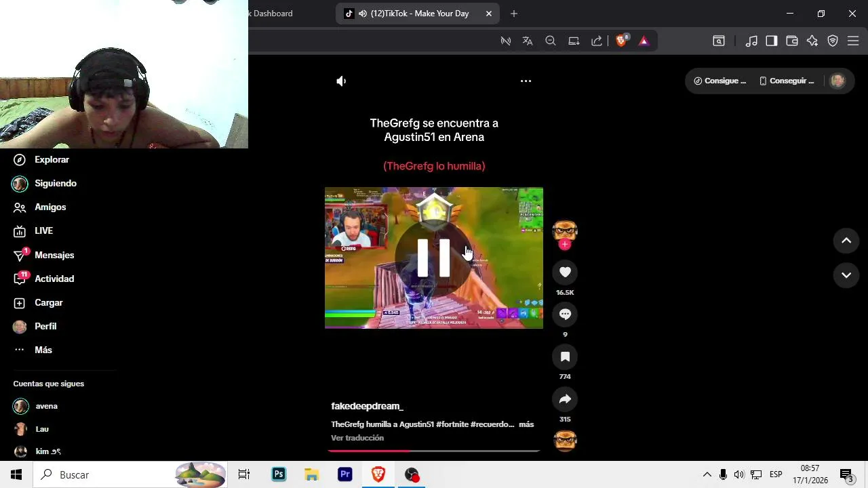Open File Explorer from the taskbar
This screenshot has width=868, height=488.
click(311, 474)
